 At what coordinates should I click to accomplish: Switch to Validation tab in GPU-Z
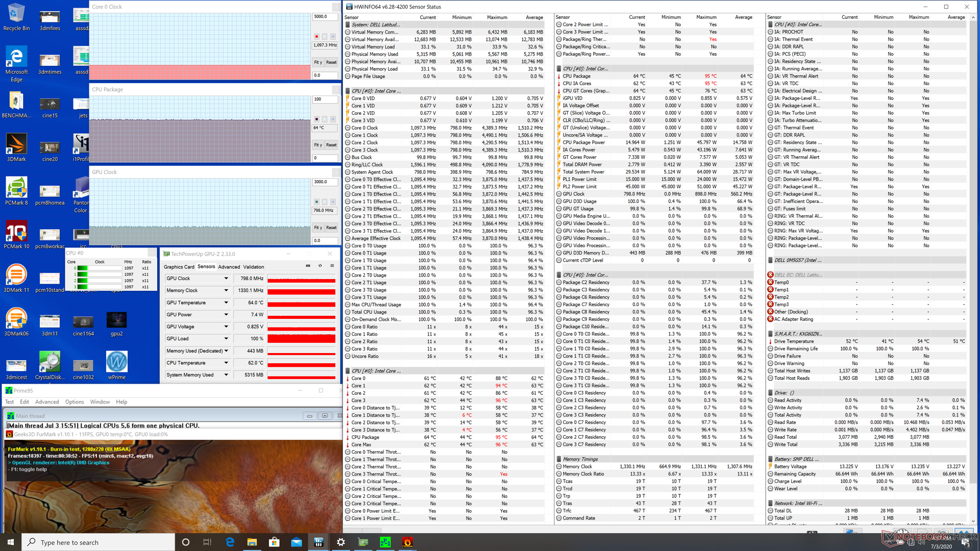tap(254, 267)
